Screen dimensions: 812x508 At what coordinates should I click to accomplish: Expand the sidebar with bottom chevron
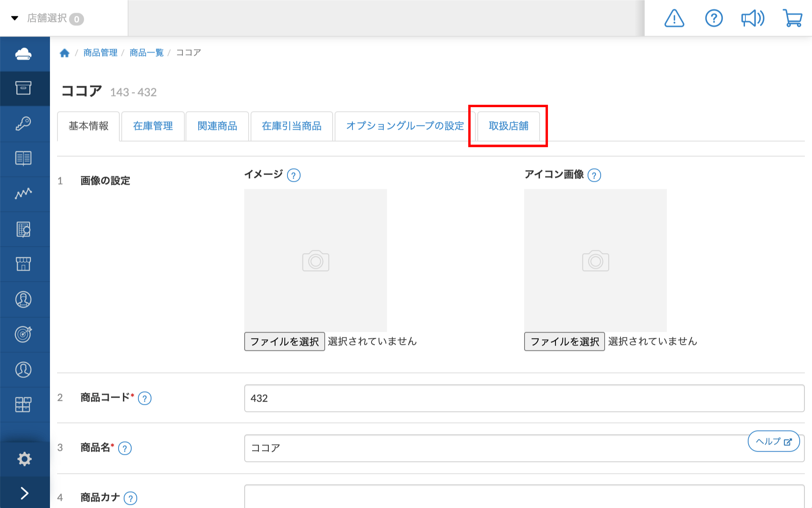point(24,493)
